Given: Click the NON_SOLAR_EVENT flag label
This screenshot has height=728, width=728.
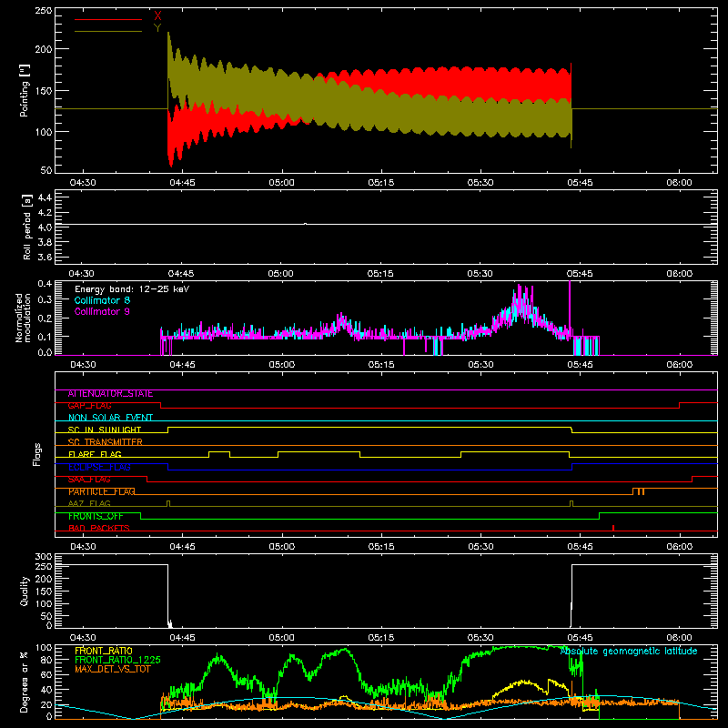Looking at the screenshot, I should coord(110,418).
